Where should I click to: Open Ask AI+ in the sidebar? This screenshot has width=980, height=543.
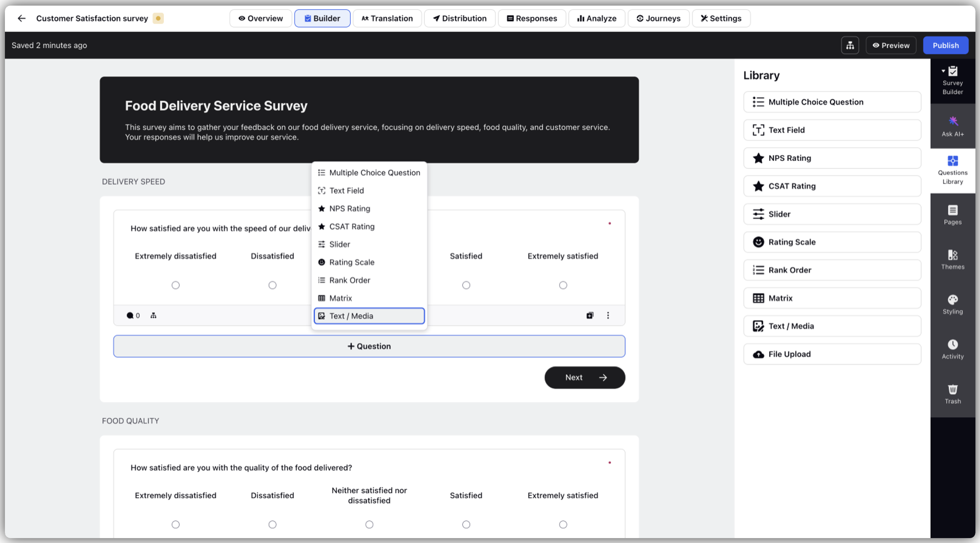click(953, 126)
